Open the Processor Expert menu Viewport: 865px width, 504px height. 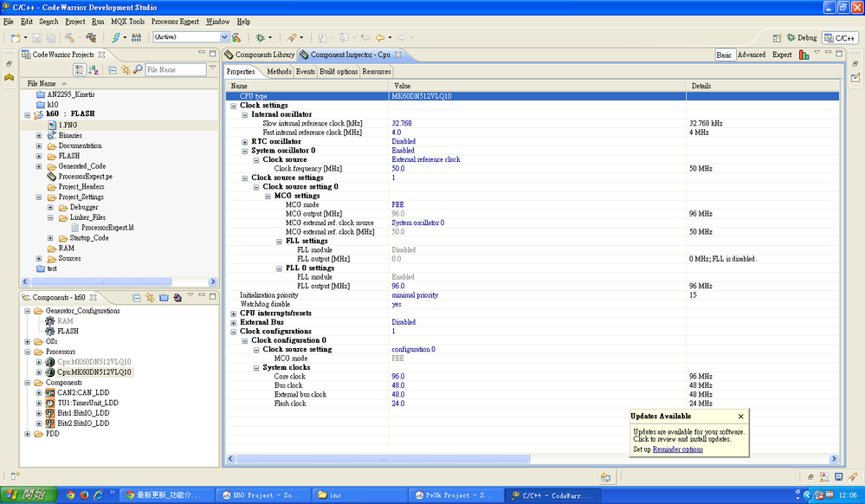pyautogui.click(x=175, y=22)
